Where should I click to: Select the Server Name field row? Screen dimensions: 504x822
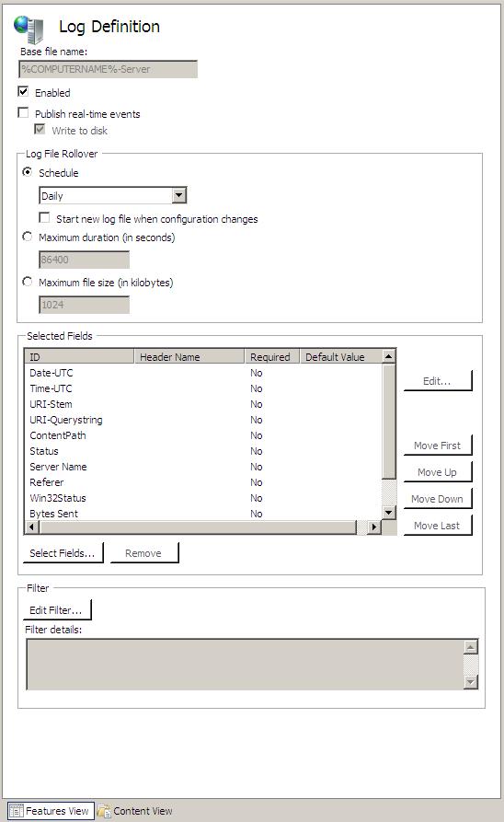(x=203, y=467)
